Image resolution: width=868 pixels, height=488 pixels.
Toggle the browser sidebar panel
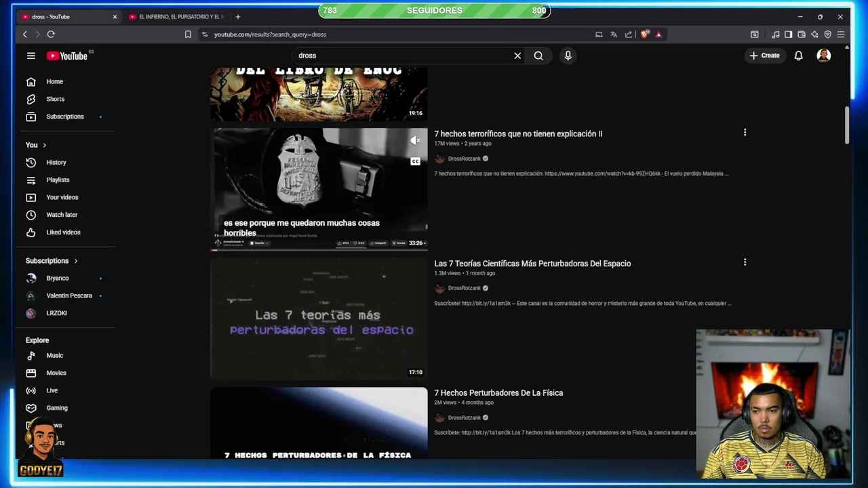click(789, 34)
